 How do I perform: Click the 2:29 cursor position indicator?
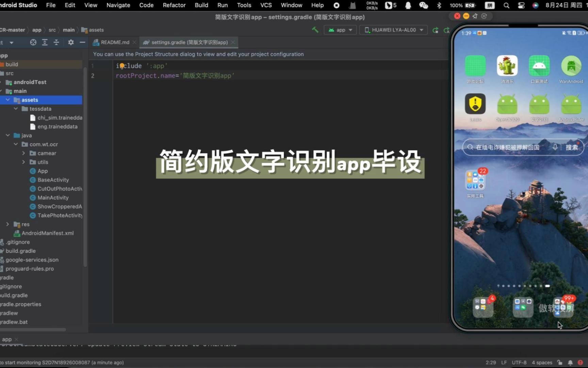(x=491, y=363)
